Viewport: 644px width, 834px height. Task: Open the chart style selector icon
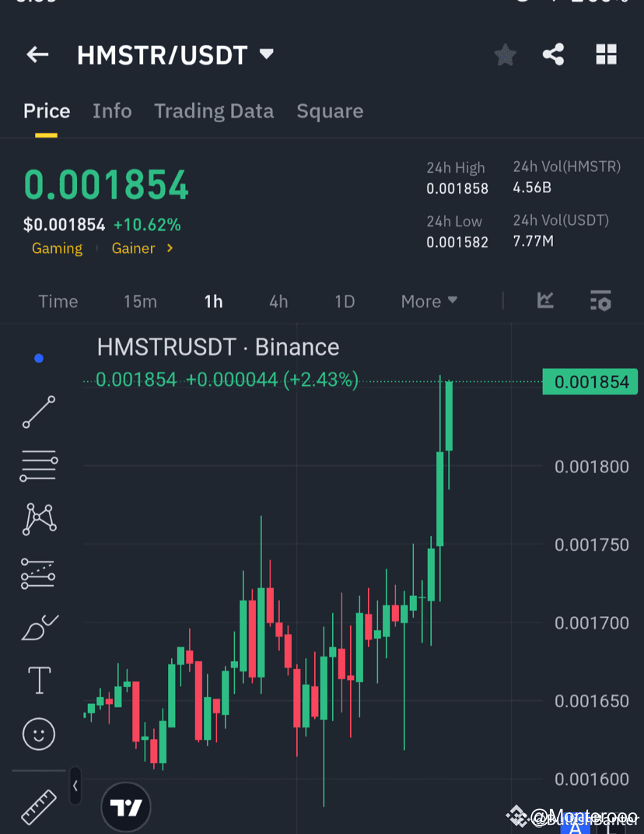tap(545, 300)
